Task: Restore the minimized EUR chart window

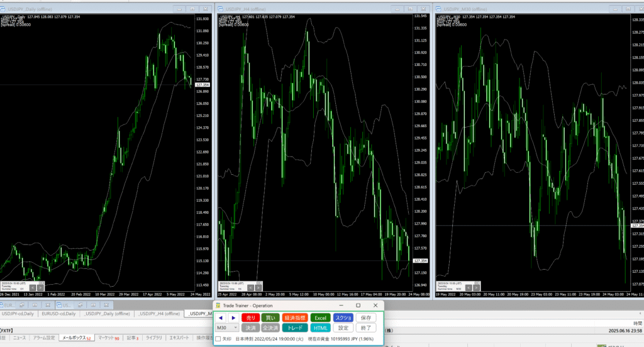Action: 22,305
